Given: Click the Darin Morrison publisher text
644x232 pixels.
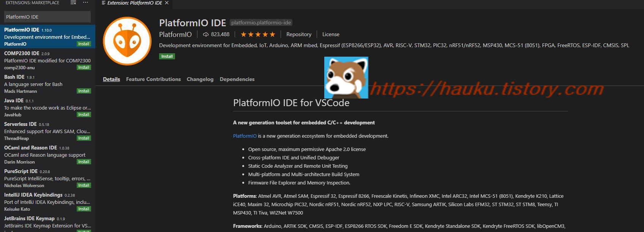Looking at the screenshot, I should point(19,162).
